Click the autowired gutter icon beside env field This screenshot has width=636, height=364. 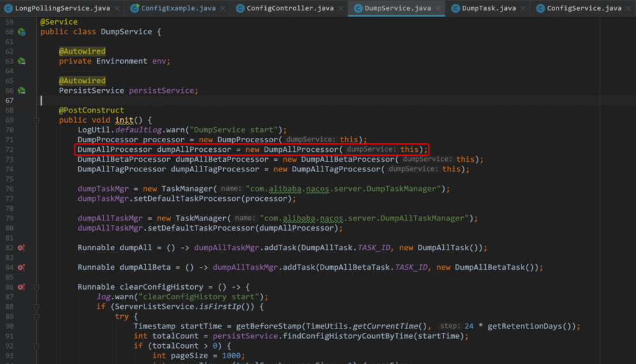tap(22, 61)
